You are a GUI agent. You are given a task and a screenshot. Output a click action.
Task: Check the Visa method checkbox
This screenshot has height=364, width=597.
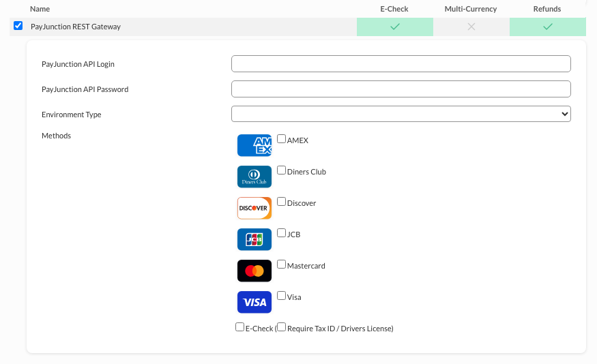(x=281, y=296)
